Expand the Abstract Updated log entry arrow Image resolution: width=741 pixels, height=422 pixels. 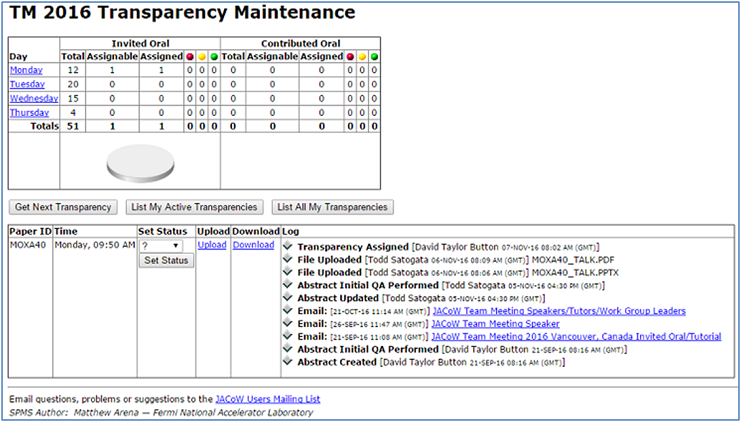pos(288,298)
